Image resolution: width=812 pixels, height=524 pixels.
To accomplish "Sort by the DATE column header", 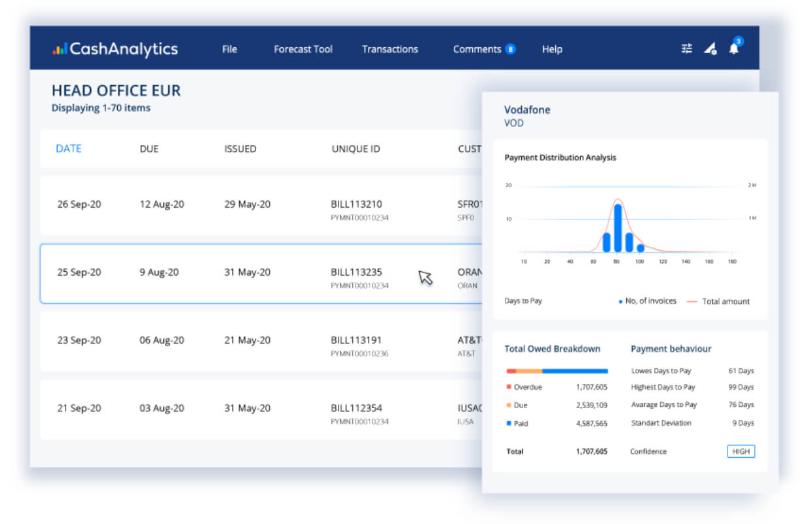I will 69,149.
